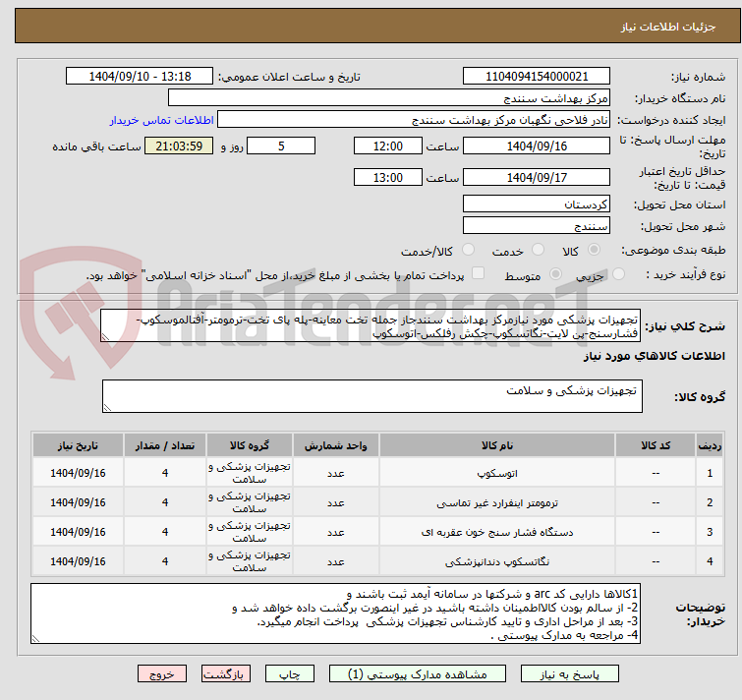Image resolution: width=742 pixels, height=700 pixels.
Task: Click the row number 3 cell
Action: (710, 532)
